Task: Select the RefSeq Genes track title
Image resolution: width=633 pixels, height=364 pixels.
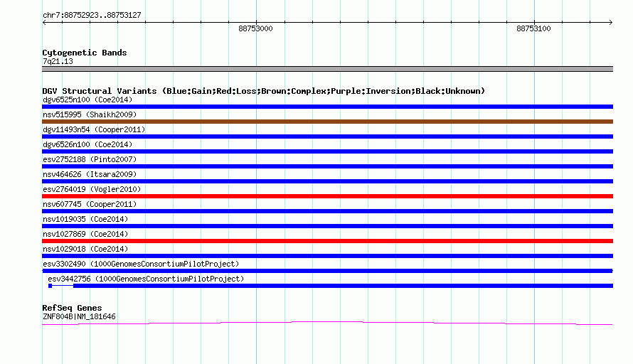Action: (x=73, y=308)
